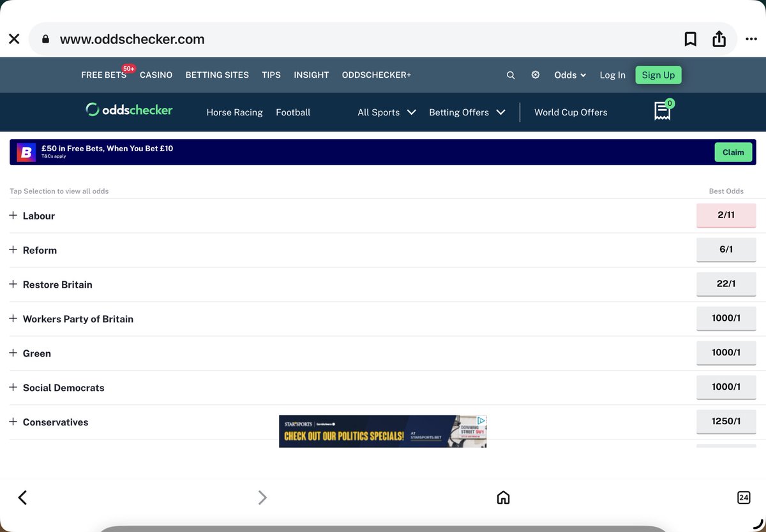Expand the All Sports menu
This screenshot has height=532, width=766.
[387, 112]
